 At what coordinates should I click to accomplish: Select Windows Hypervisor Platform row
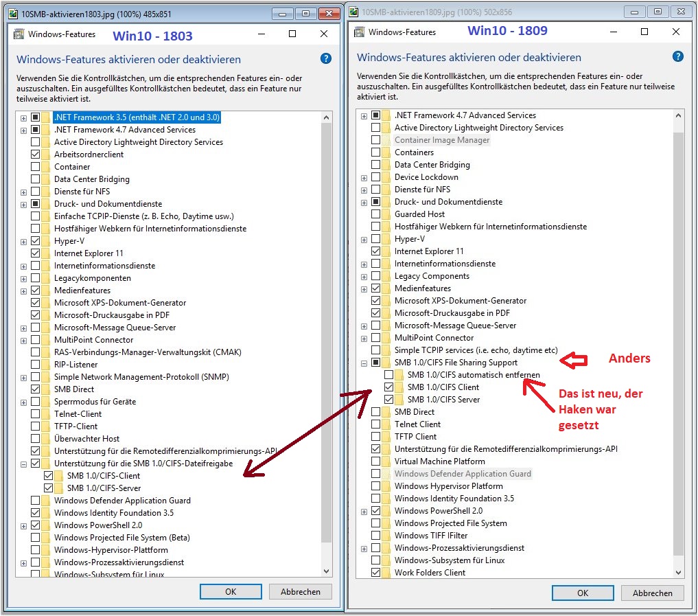click(x=449, y=486)
